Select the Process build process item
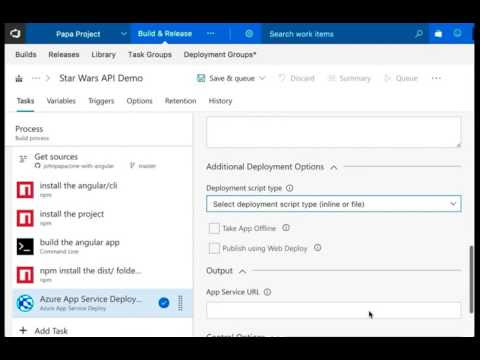 [99, 132]
